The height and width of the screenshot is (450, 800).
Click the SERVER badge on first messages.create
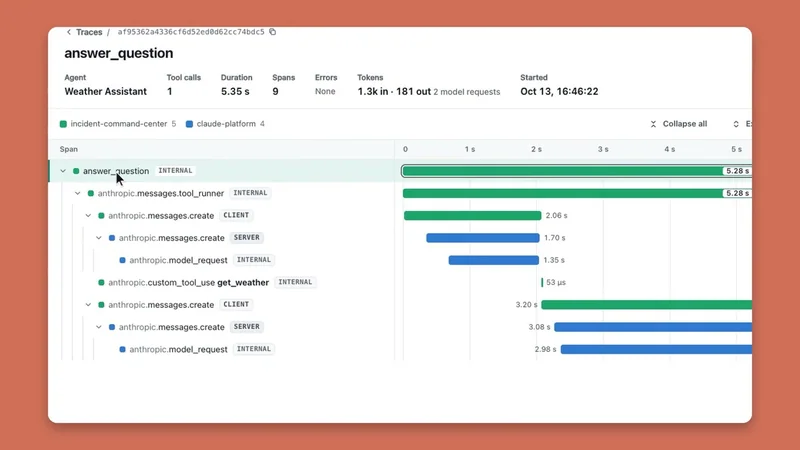pyautogui.click(x=246, y=237)
